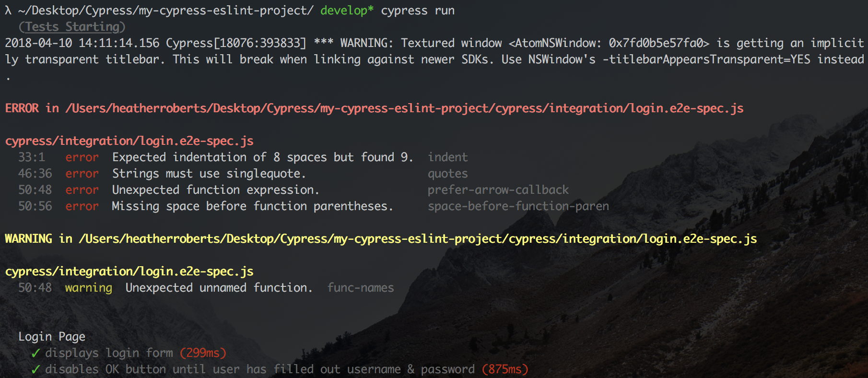Click the red 'cypress/integration/login.e2e-spec.js' heading

[129, 141]
